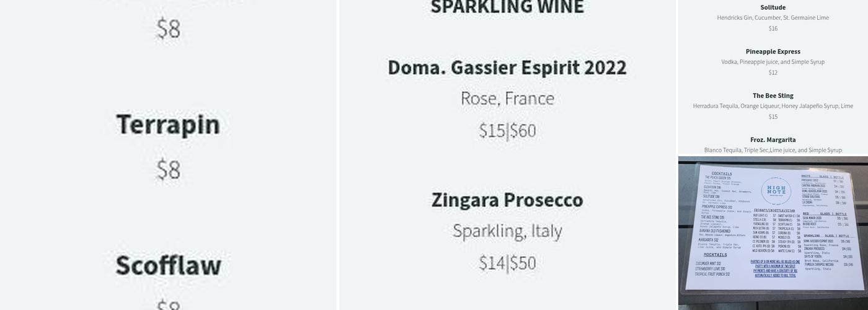868x310 pixels.
Task: Open the Zingara Prosecco wine title
Action: tap(507, 200)
